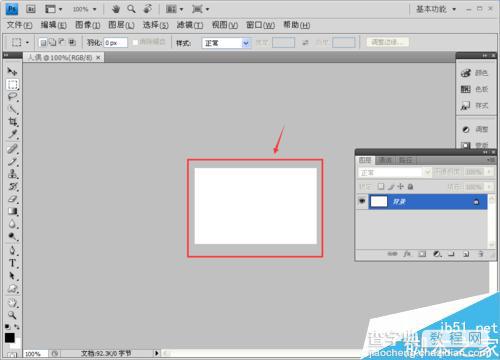The width and height of the screenshot is (500, 360).
Task: Select the Gradient tool
Action: tap(12, 211)
